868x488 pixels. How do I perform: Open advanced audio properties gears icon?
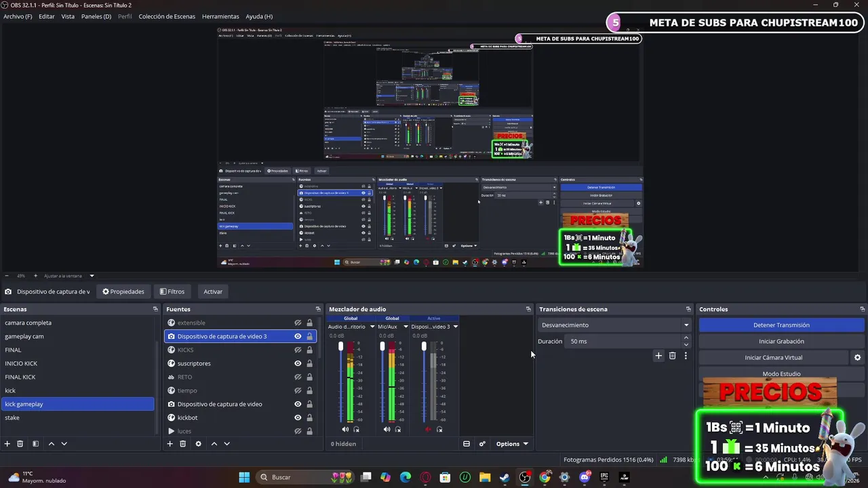[482, 444]
